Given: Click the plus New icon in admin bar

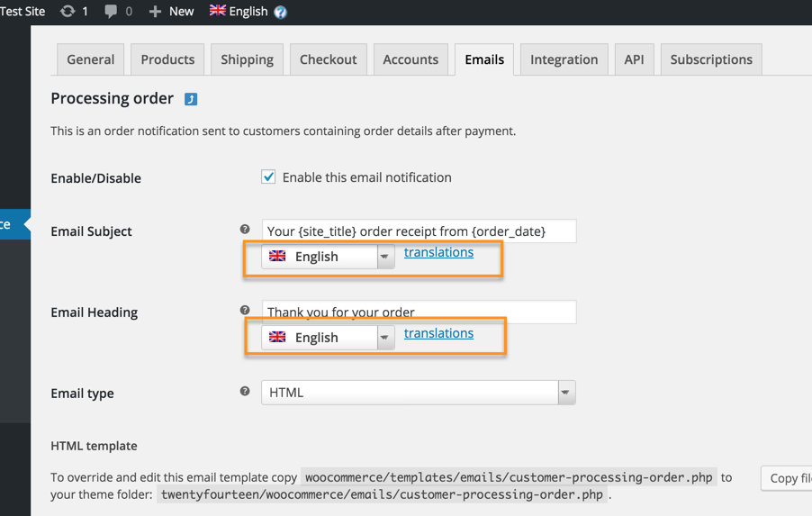Looking at the screenshot, I should pyautogui.click(x=155, y=12).
